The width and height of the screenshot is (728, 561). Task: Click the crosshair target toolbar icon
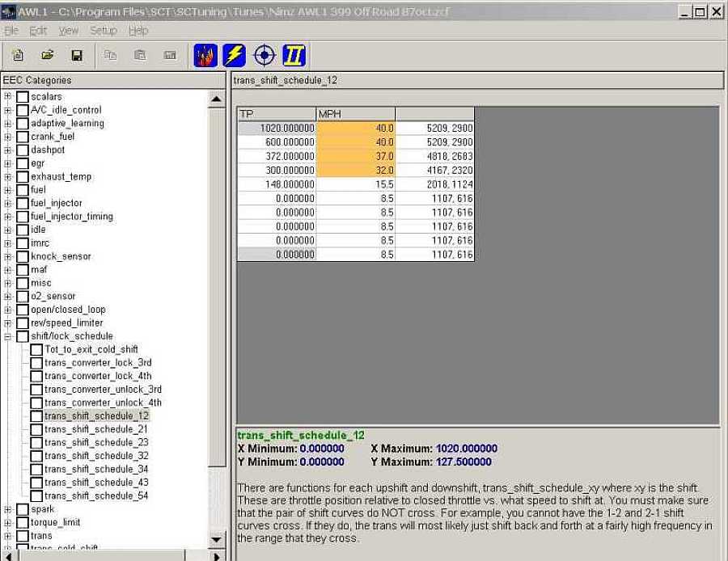(x=265, y=55)
